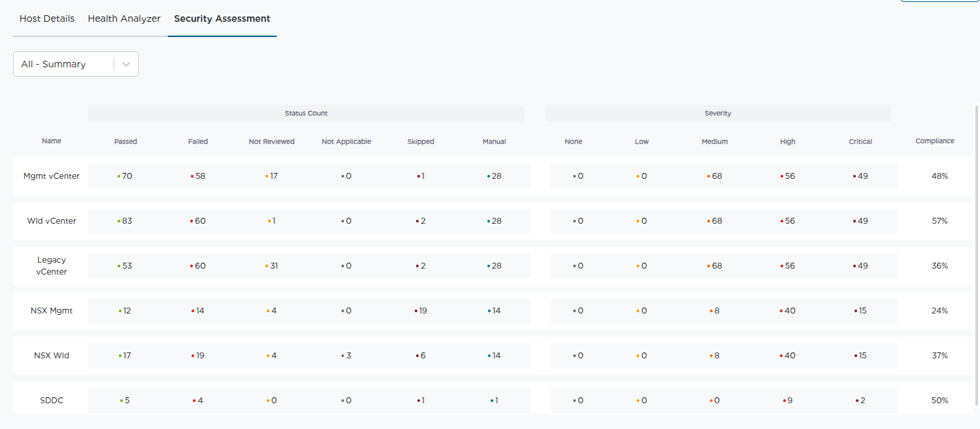Switch to the Health Analyzer tab
The width and height of the screenshot is (980, 429).
pyautogui.click(x=124, y=18)
